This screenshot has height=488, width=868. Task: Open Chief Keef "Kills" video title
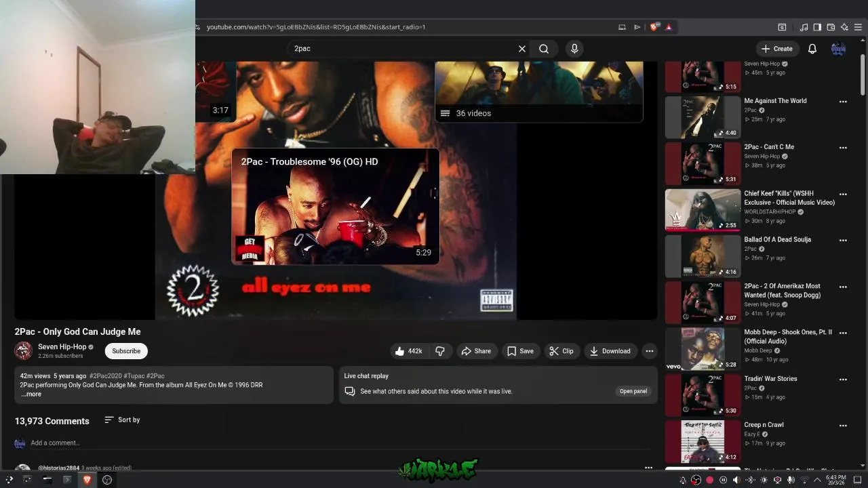789,198
